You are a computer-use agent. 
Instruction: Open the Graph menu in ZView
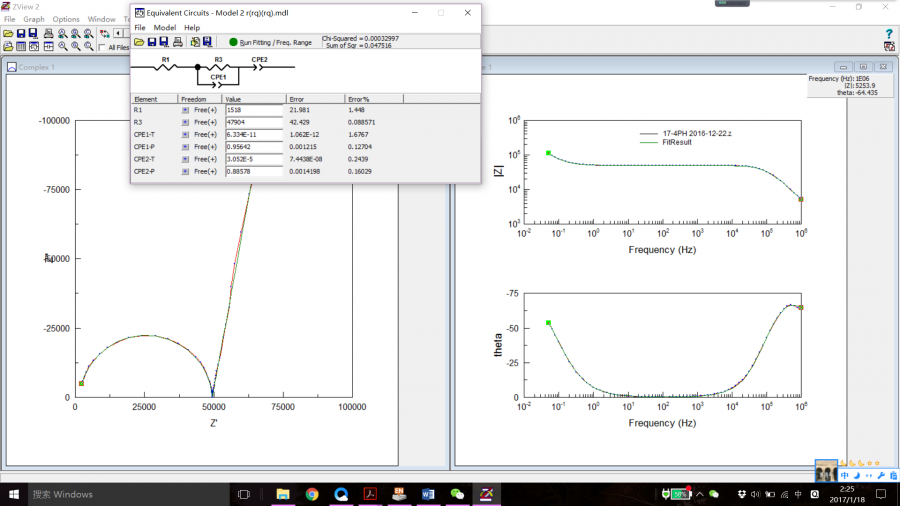[x=34, y=19]
